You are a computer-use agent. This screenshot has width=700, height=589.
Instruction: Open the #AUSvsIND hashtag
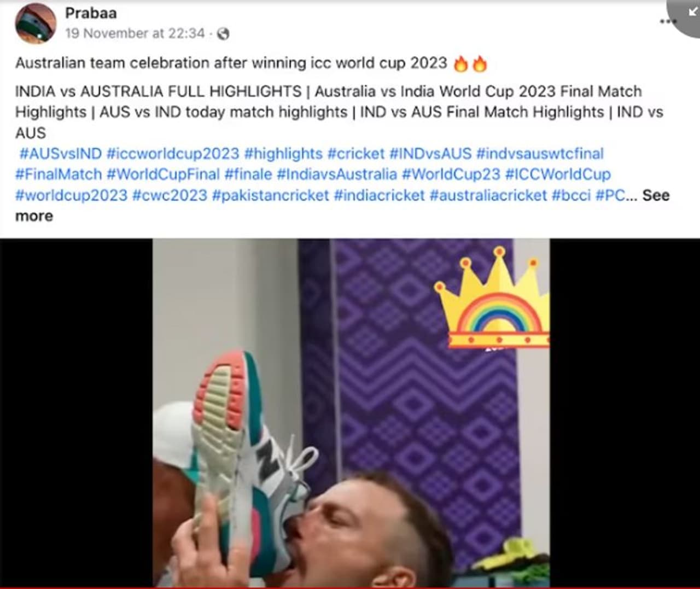click(61, 154)
